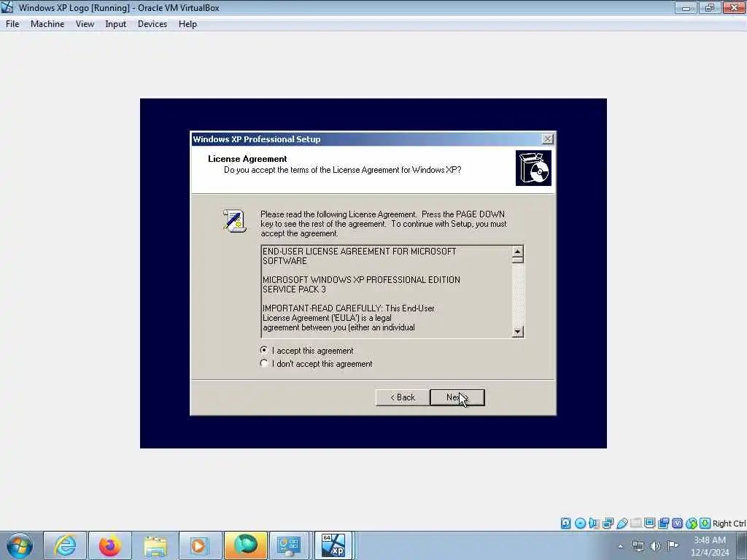This screenshot has width=747, height=560.
Task: Open the Windows Start orb
Action: [x=20, y=545]
